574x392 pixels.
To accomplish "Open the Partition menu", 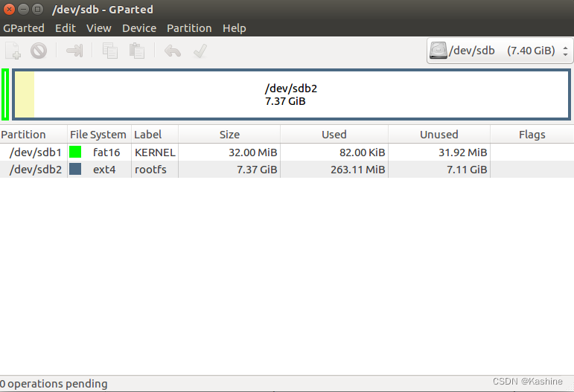I will 189,28.
